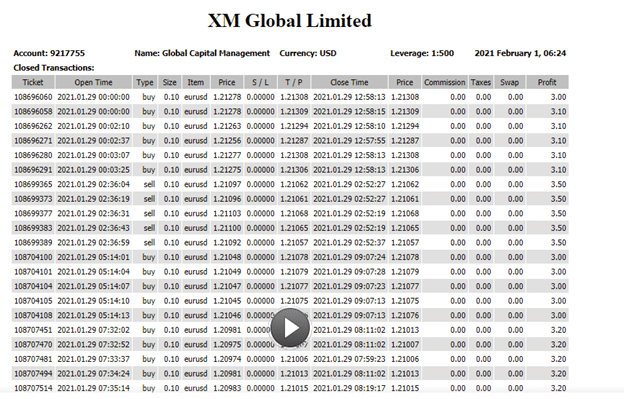The image size is (624, 399).
Task: Click close time 2021.01.29 12:57:55
Action: pyautogui.click(x=349, y=141)
